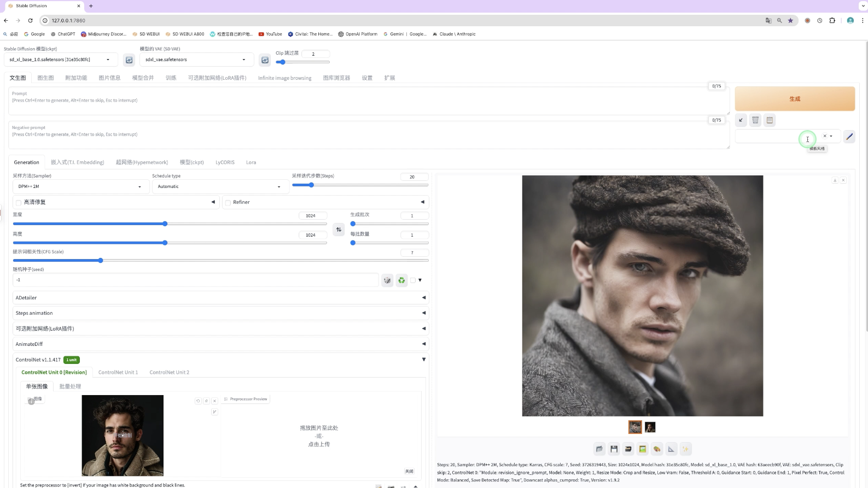Image resolution: width=868 pixels, height=488 pixels.
Task: Refresh the checkpoint model list
Action: pos(129,60)
